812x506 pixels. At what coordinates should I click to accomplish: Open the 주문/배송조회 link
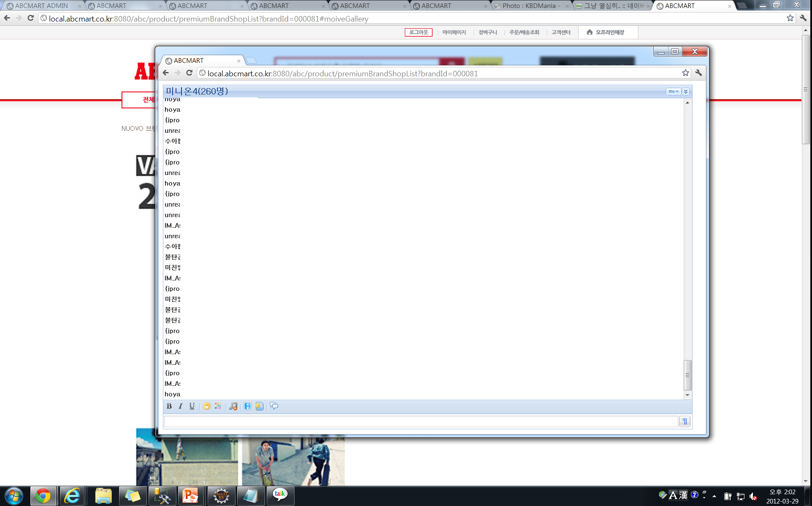tap(524, 32)
